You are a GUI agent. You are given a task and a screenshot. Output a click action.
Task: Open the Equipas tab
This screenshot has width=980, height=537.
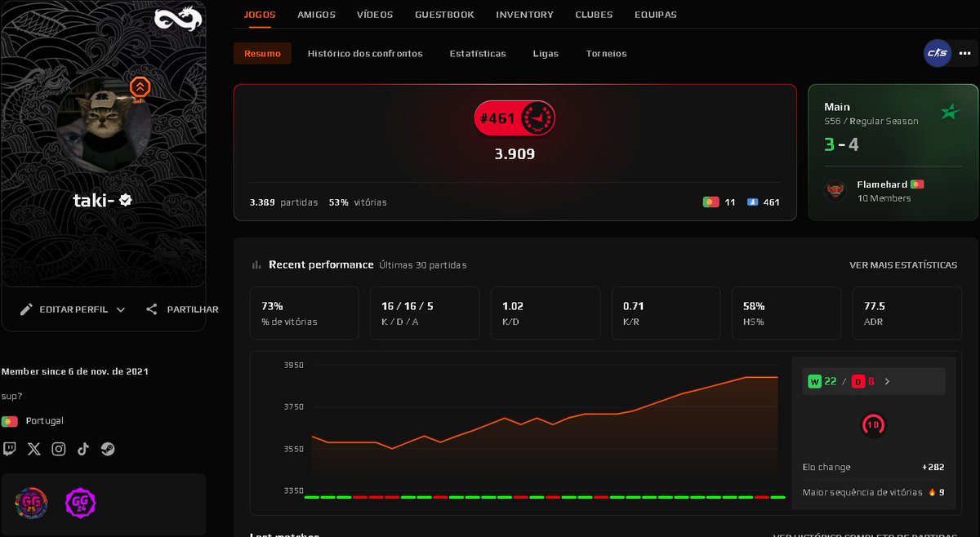pos(655,15)
